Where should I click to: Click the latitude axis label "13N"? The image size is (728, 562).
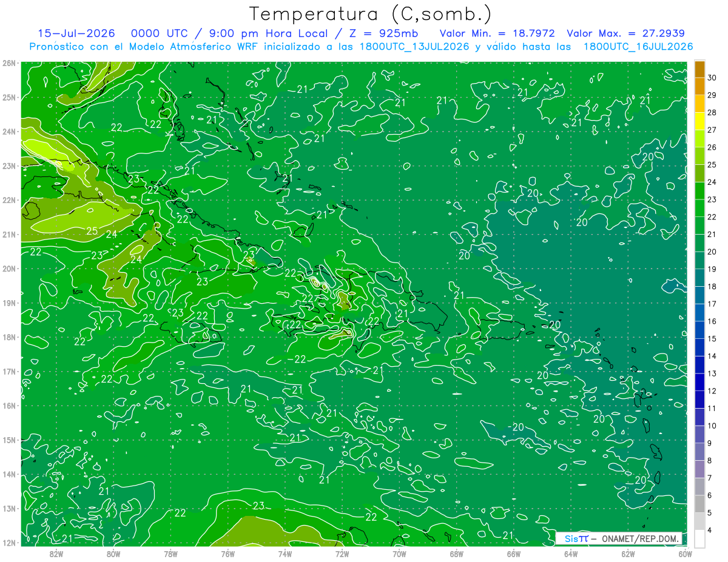[8, 508]
